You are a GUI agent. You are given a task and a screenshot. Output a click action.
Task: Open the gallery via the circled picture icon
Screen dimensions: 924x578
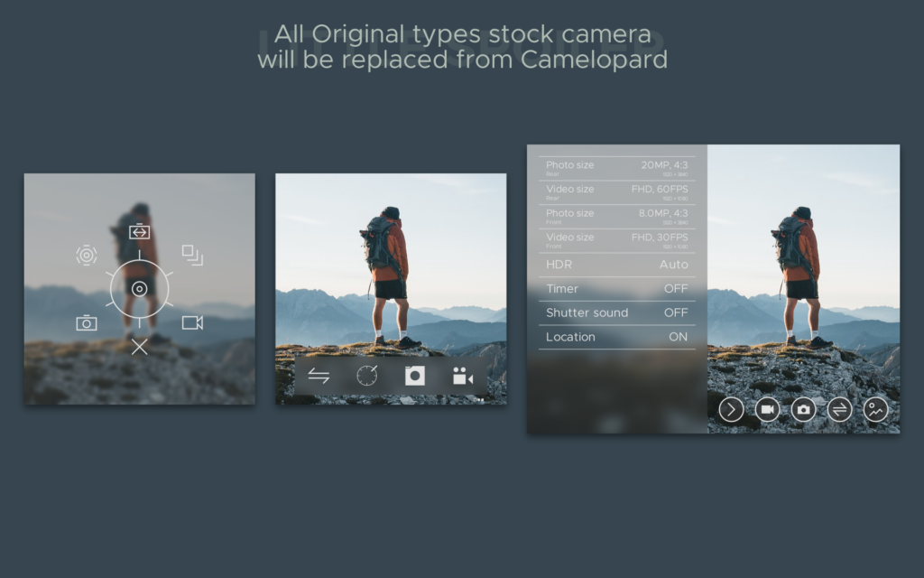[875, 409]
